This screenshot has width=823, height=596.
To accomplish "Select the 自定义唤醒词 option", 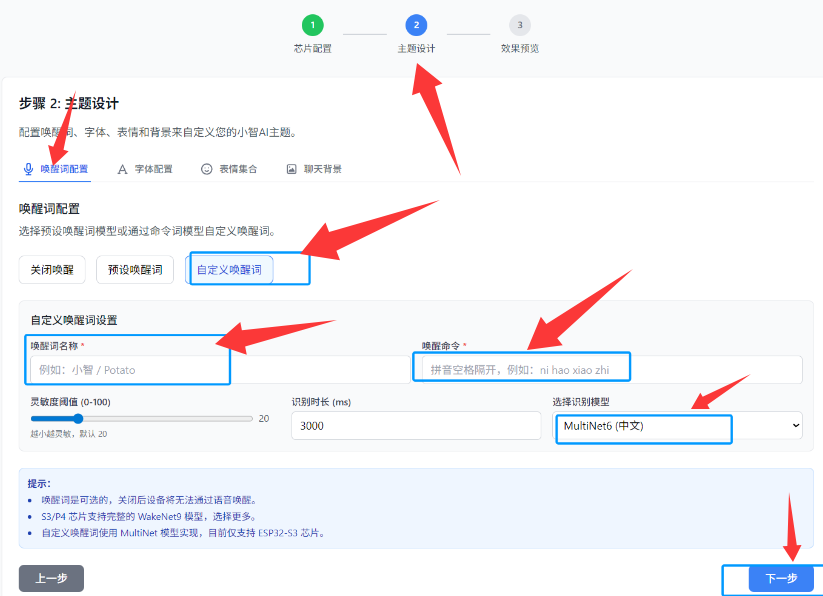I will 230,270.
